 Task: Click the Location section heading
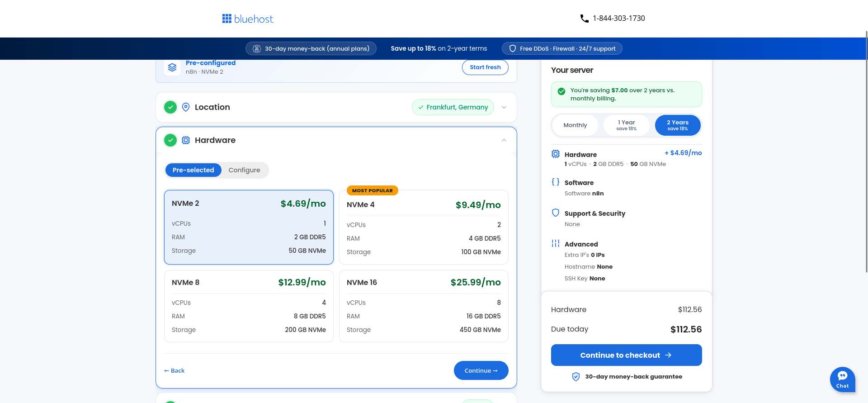coord(212,107)
